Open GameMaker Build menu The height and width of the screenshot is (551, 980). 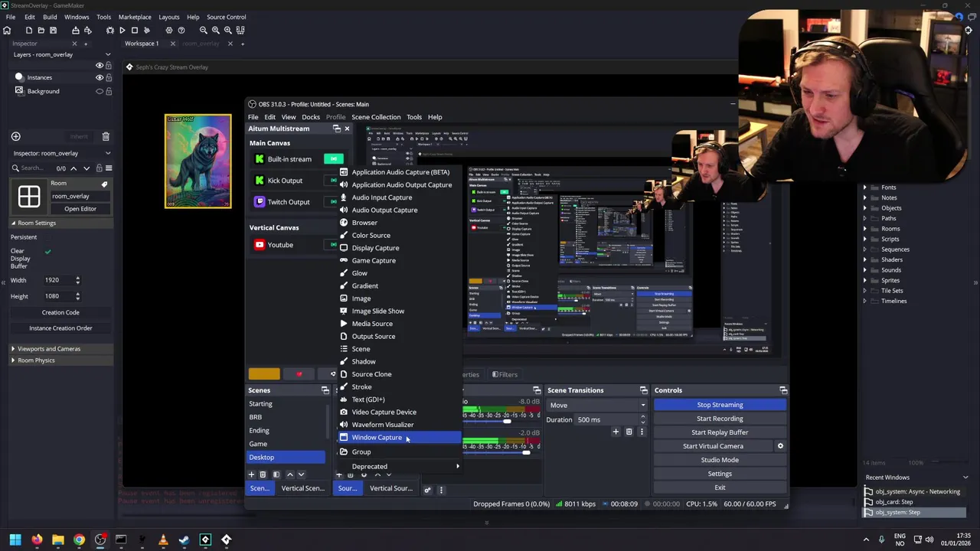pos(50,17)
